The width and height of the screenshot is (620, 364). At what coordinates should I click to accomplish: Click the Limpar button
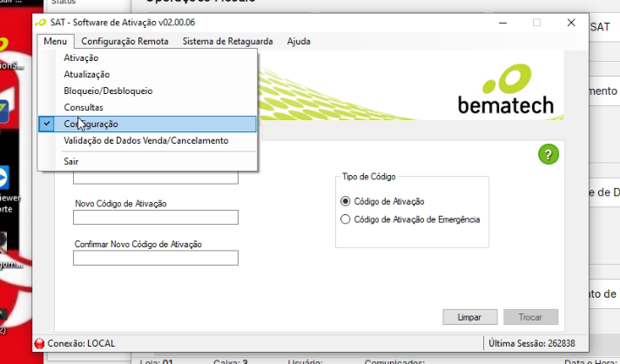point(470,317)
